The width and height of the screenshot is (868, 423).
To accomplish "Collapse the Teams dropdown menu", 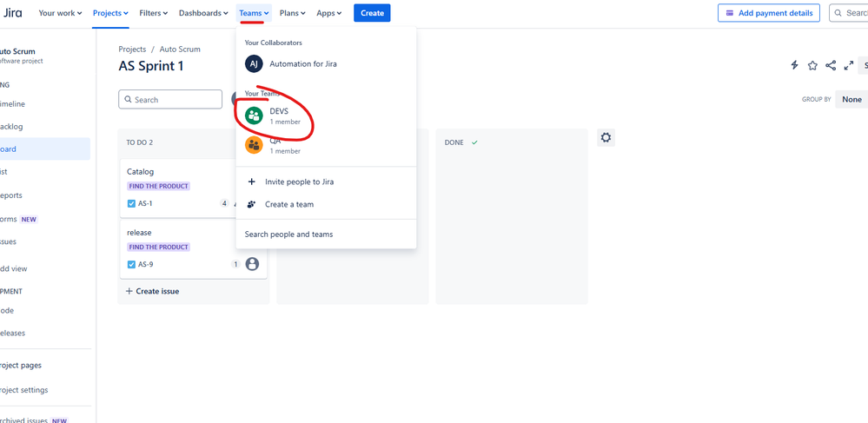I will [x=254, y=13].
